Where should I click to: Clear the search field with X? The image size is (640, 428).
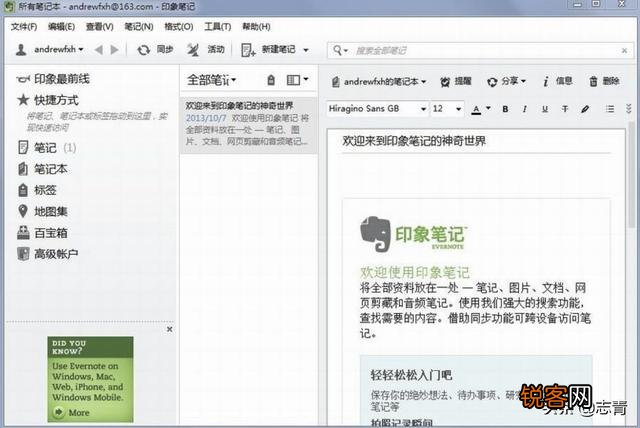(624, 51)
